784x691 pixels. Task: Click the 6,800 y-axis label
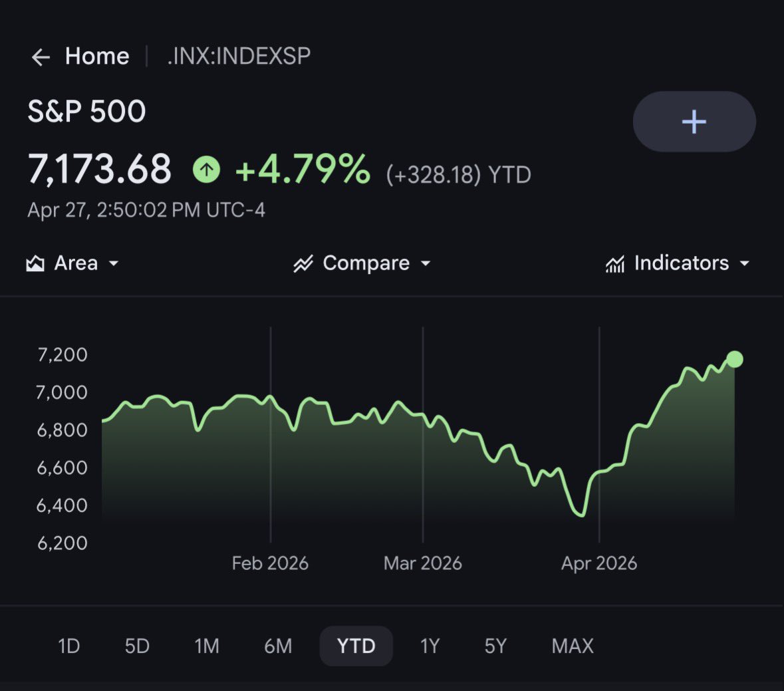[62, 430]
